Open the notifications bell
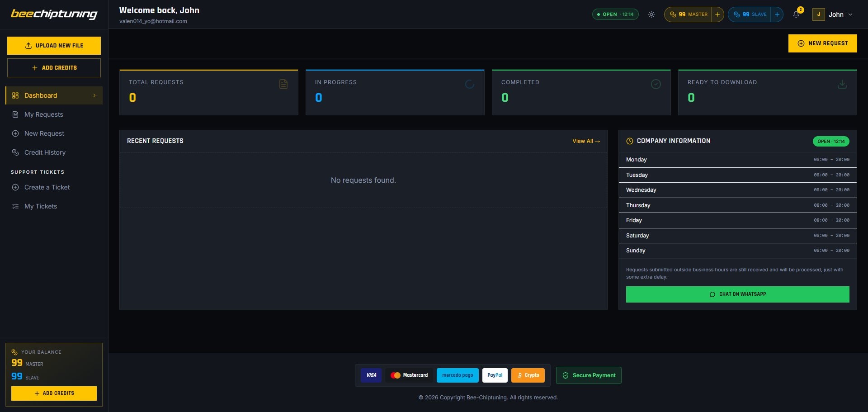 pyautogui.click(x=796, y=14)
